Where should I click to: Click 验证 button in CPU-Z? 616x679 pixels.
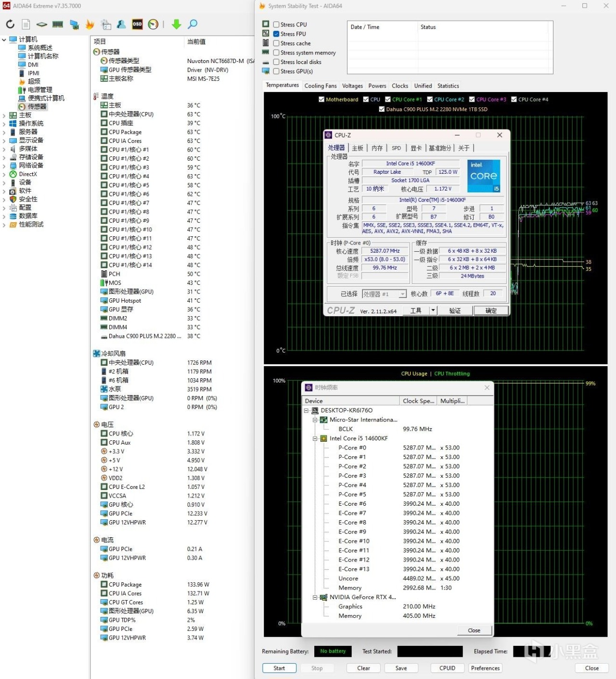[x=455, y=311]
